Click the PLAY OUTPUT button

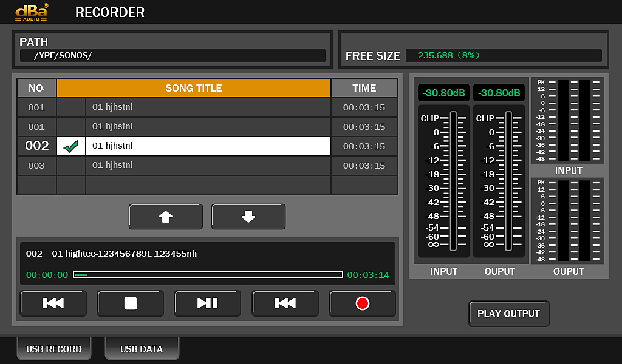click(509, 314)
